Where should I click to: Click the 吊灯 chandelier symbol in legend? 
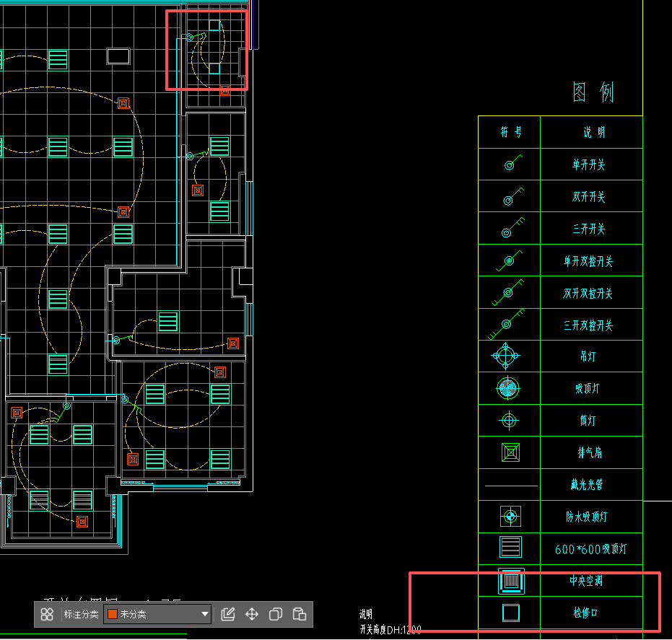click(x=506, y=356)
